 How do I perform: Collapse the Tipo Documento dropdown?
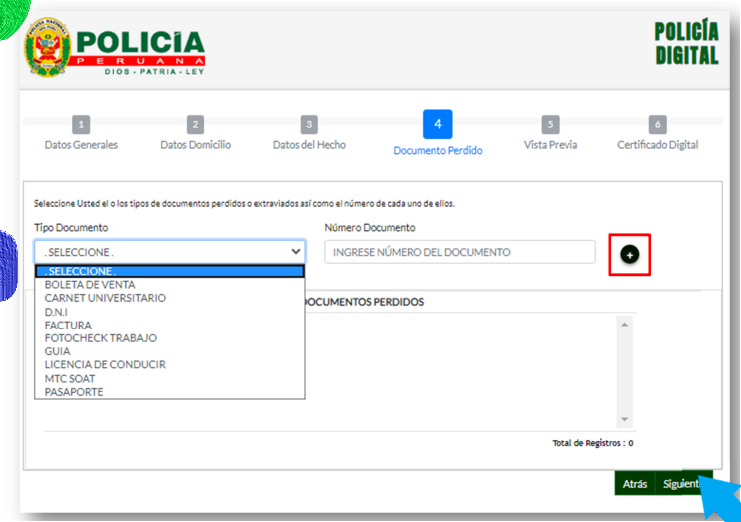(x=169, y=252)
